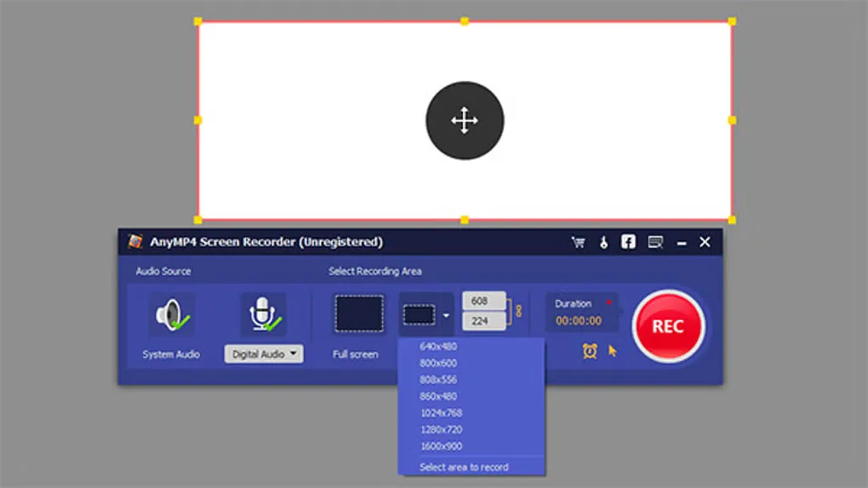This screenshot has width=868, height=488.
Task: Click the width field showing 608
Action: 483,301
